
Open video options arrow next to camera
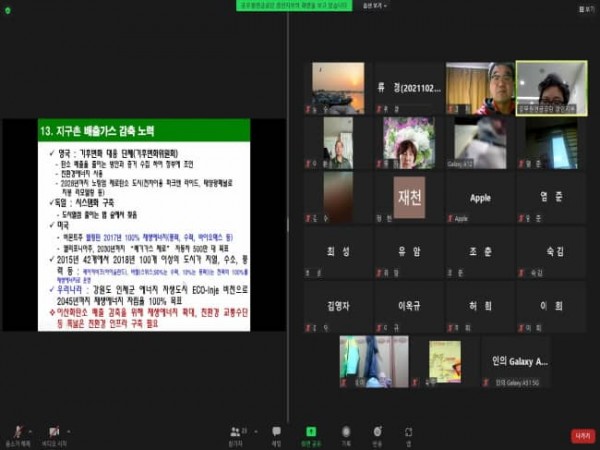click(x=69, y=432)
